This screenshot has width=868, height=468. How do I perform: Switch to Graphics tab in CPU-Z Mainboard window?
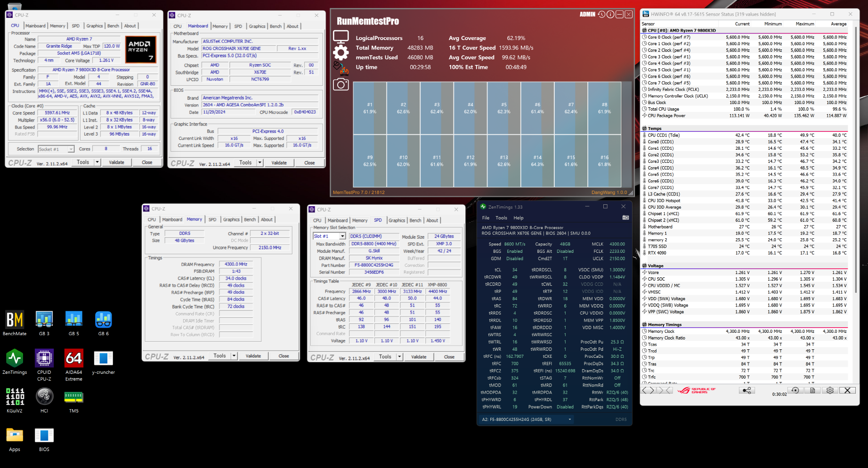[x=257, y=26]
